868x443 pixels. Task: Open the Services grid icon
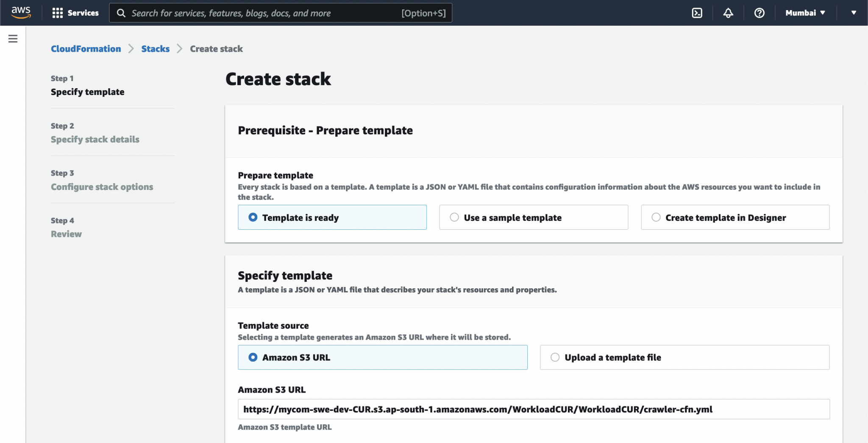click(x=58, y=13)
